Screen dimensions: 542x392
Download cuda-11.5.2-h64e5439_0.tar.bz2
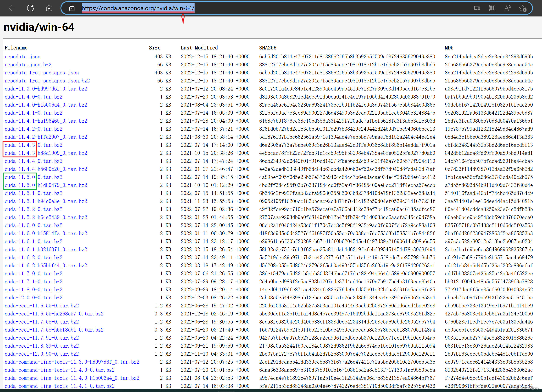46,217
